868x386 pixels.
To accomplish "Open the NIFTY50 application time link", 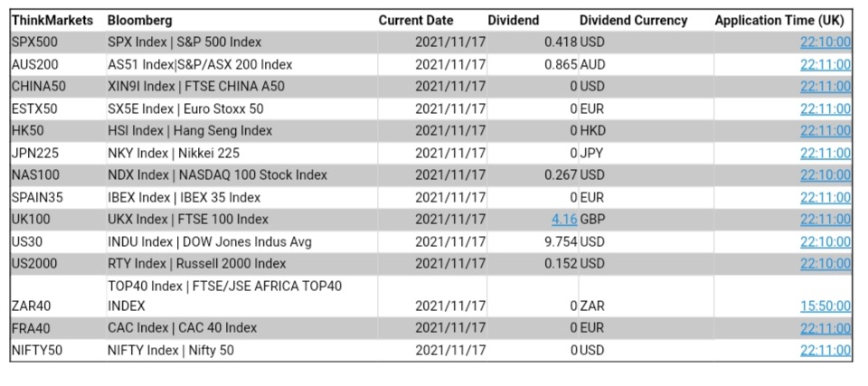I will [x=825, y=351].
